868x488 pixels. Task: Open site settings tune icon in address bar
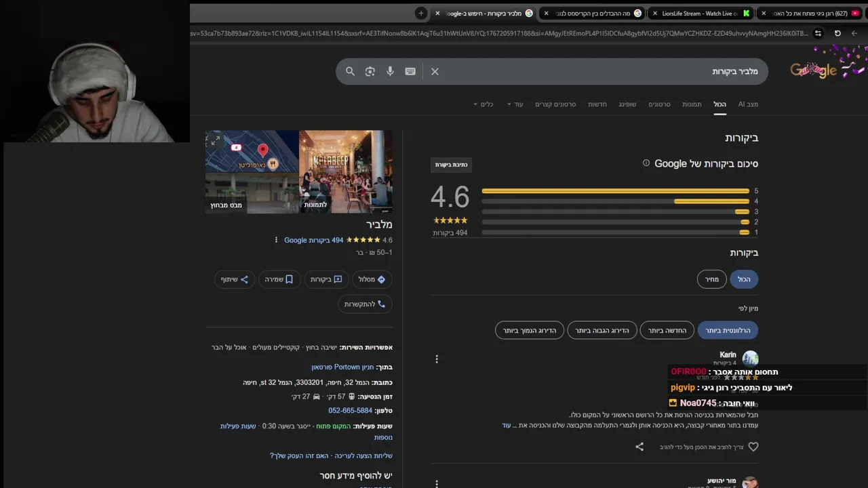coord(818,33)
